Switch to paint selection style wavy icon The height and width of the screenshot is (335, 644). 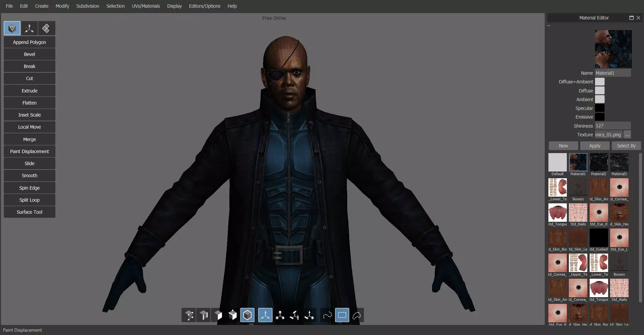(327, 315)
